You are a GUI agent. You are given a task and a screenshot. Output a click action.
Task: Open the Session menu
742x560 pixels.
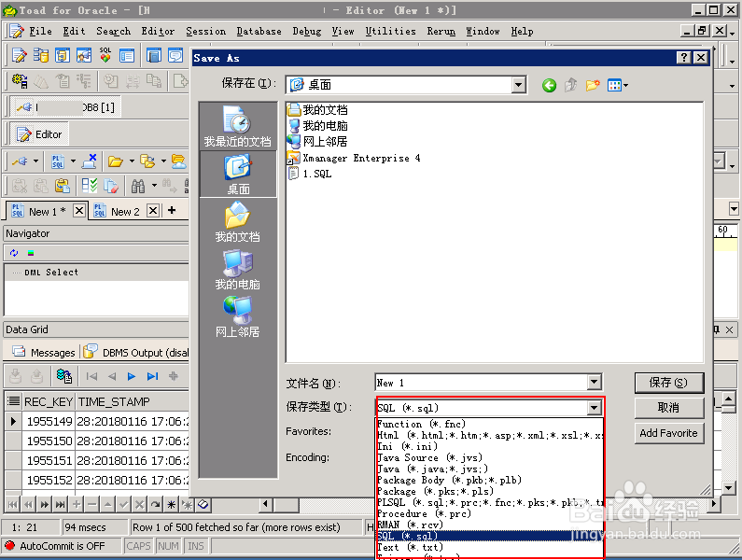point(206,31)
